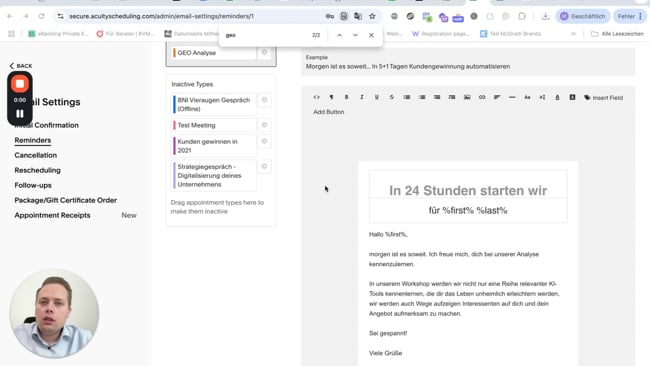Go to previous find-in-page match

(x=340, y=35)
